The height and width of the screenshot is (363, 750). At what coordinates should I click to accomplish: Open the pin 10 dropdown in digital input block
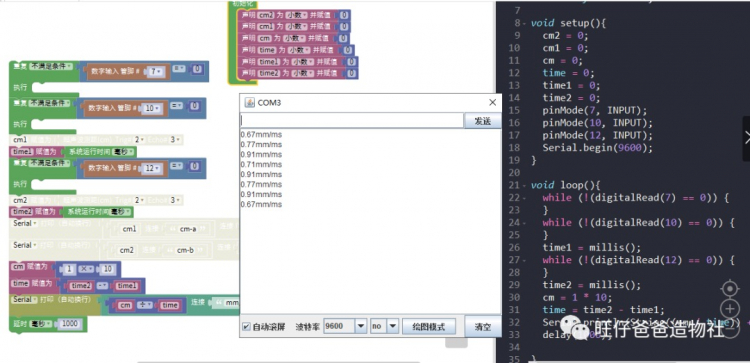pyautogui.click(x=152, y=109)
